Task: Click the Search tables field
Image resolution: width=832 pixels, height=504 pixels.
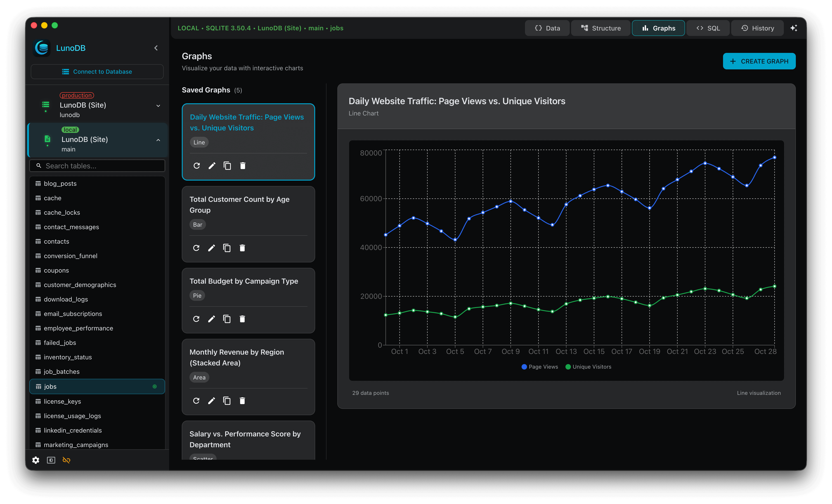Action: click(97, 165)
